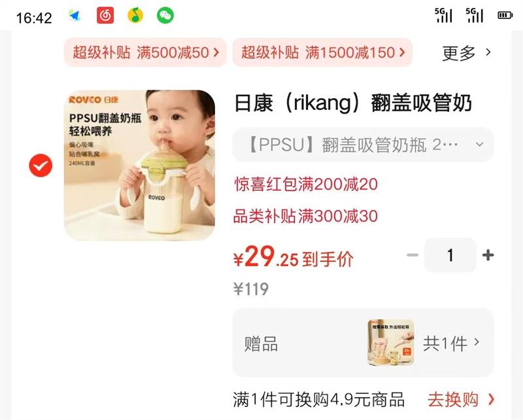This screenshot has width=523, height=420.
Task: Tap the battery status icon
Action: click(505, 15)
